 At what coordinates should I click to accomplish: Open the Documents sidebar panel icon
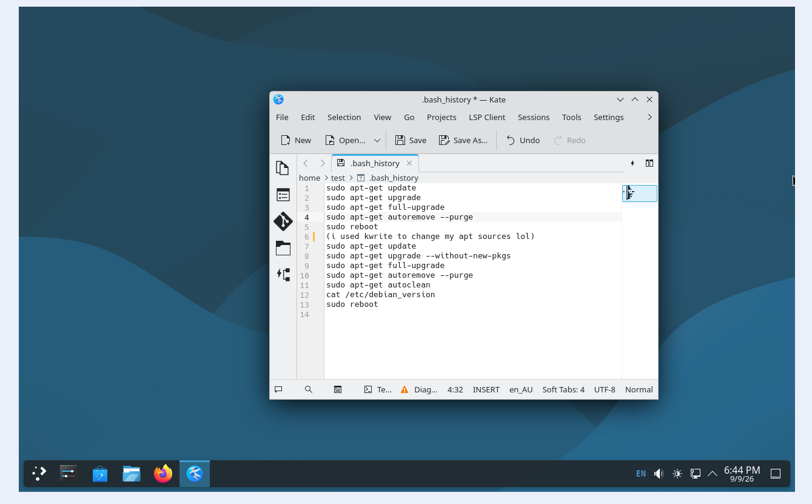(x=283, y=168)
